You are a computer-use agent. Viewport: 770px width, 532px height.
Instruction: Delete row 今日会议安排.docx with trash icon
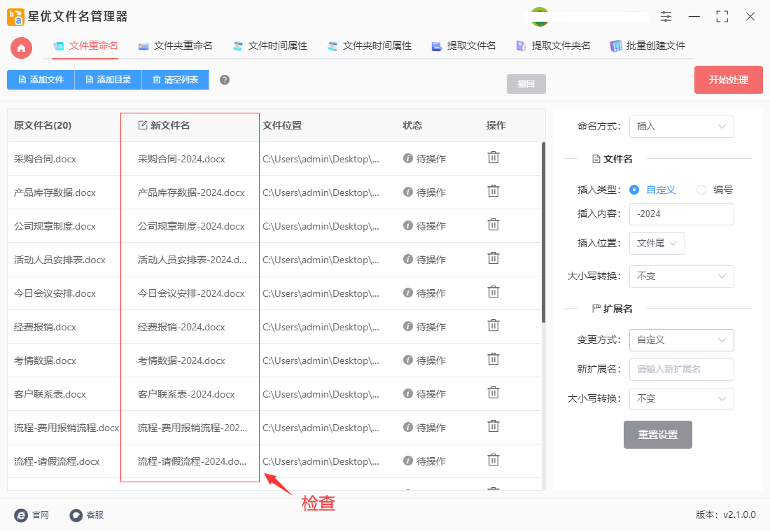[x=493, y=293]
